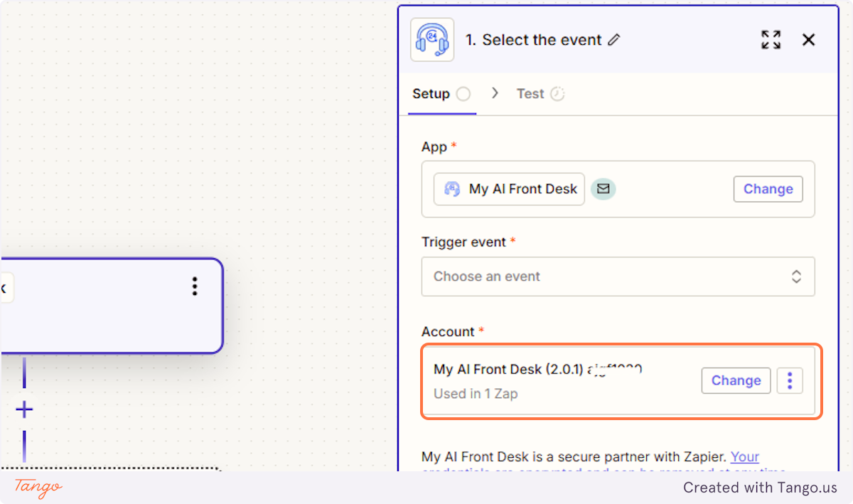Screen dimensions: 853x504
Task: Click the "Used in 1 Zap" text
Action: [x=476, y=393]
